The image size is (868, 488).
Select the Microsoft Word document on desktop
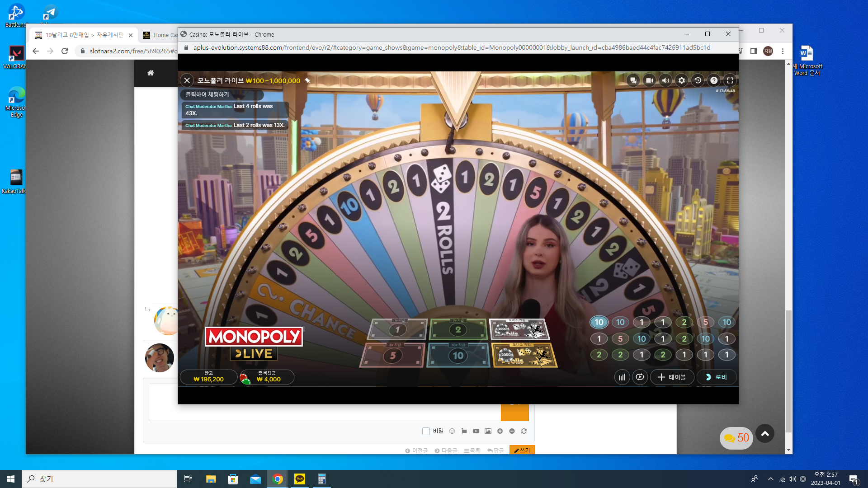tap(807, 60)
